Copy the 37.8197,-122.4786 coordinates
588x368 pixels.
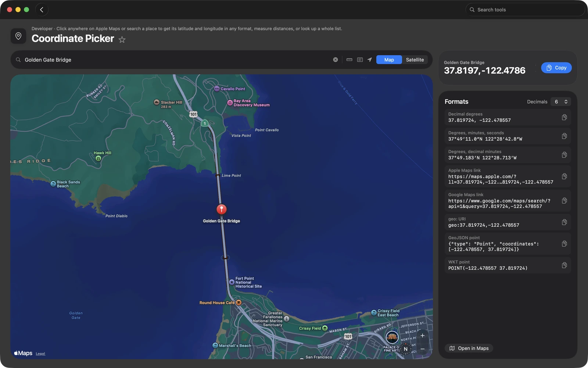[556, 68]
